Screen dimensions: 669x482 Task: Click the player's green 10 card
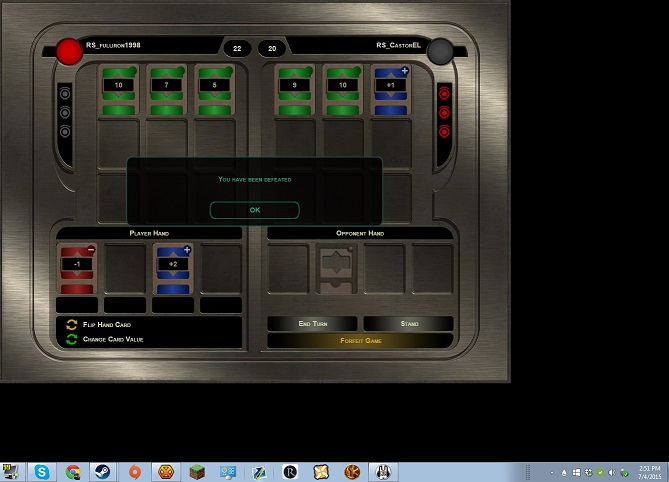click(x=119, y=90)
